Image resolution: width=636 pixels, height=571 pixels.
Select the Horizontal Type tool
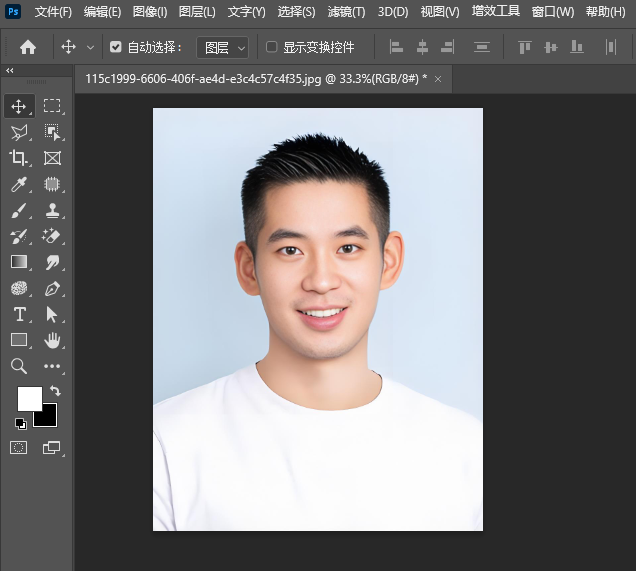tap(19, 314)
